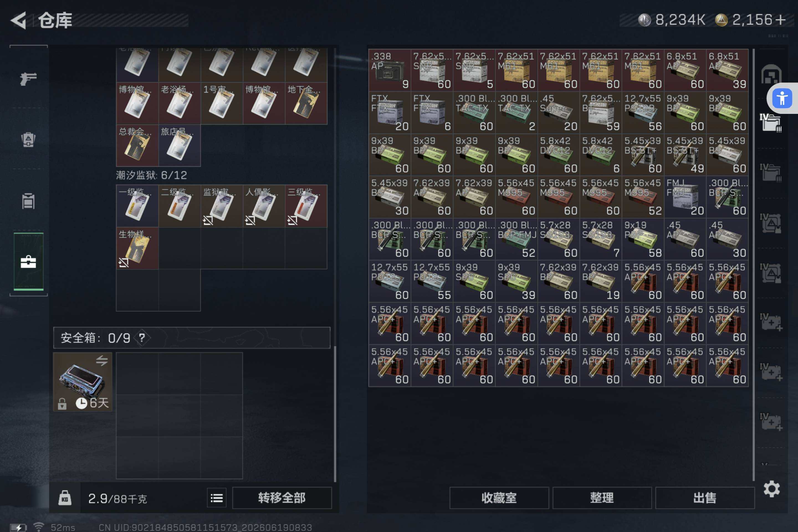
Task: Select the 监狱审 key card
Action: click(x=222, y=206)
